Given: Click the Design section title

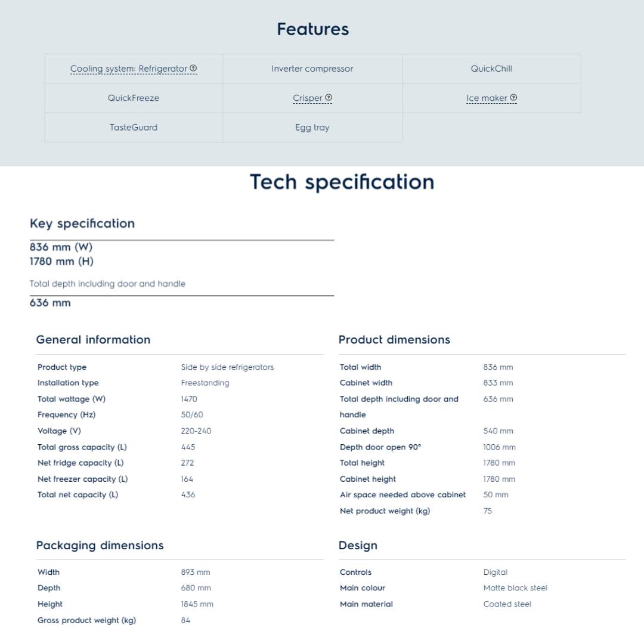Looking at the screenshot, I should [x=358, y=546].
